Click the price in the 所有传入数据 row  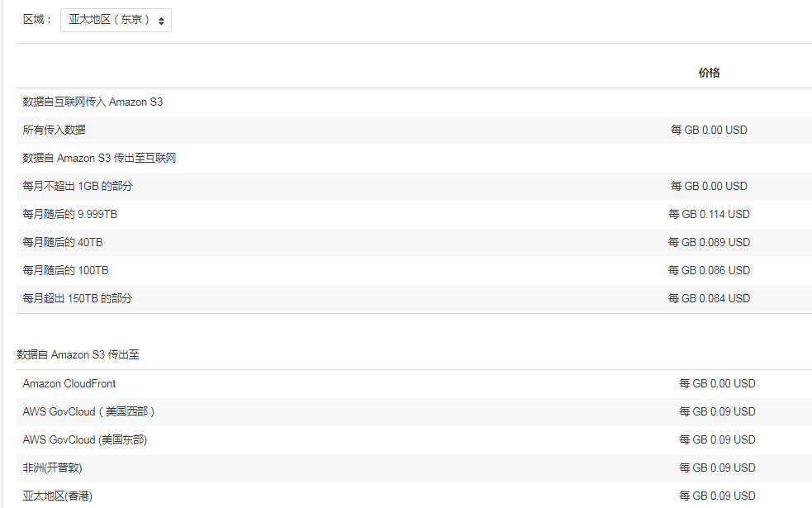click(709, 130)
